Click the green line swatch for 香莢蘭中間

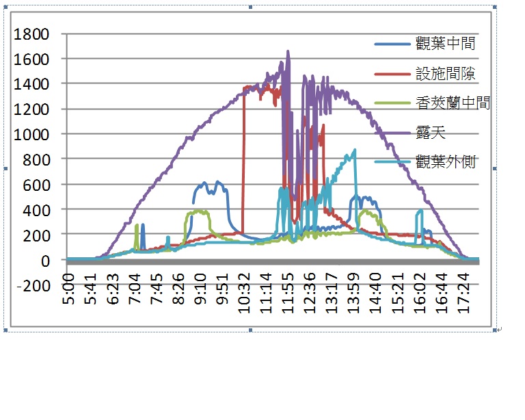[392, 103]
